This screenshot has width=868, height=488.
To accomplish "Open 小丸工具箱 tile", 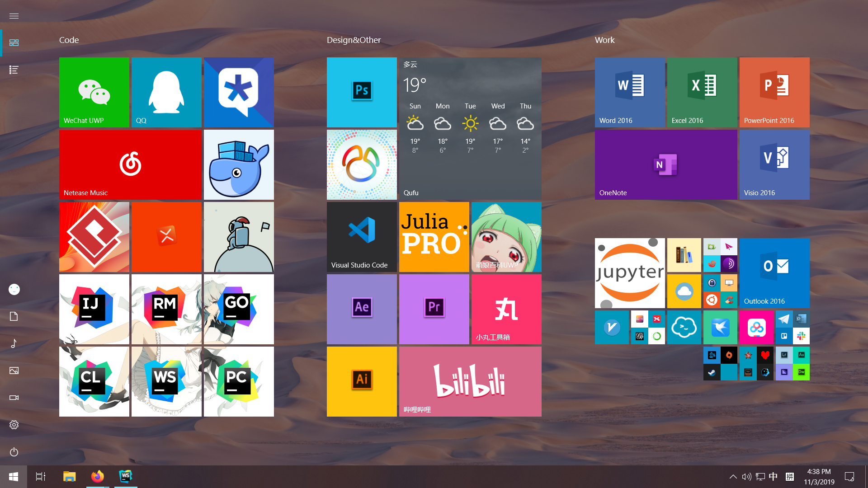I will [x=506, y=309].
